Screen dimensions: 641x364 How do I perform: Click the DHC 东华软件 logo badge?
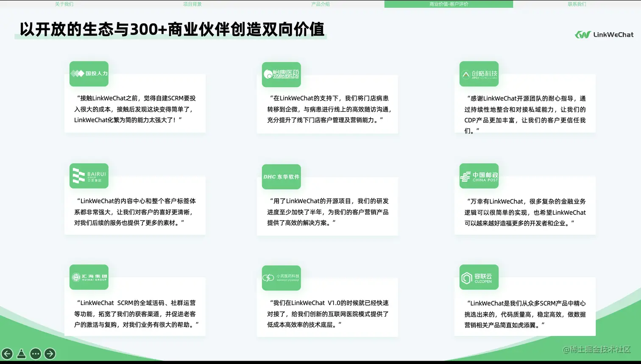(x=281, y=177)
